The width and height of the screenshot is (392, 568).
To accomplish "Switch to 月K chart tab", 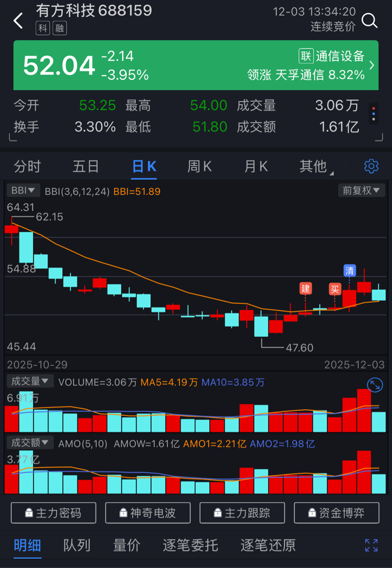I will 256,167.
